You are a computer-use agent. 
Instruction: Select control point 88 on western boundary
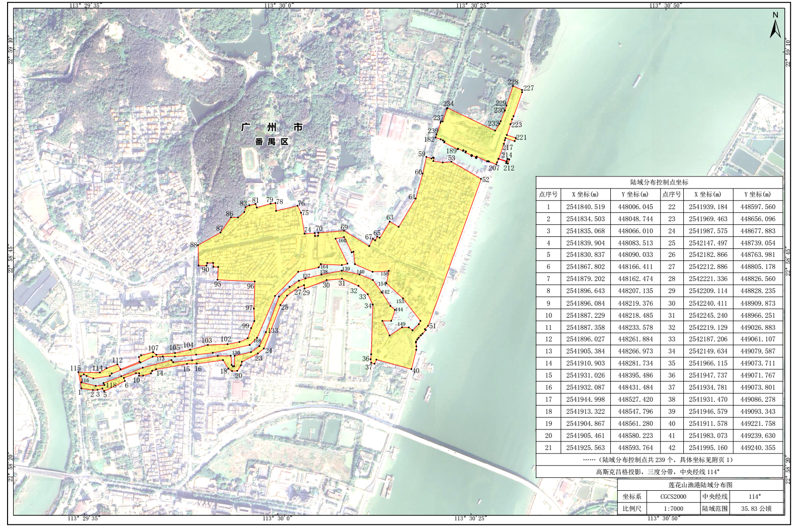coord(194,245)
